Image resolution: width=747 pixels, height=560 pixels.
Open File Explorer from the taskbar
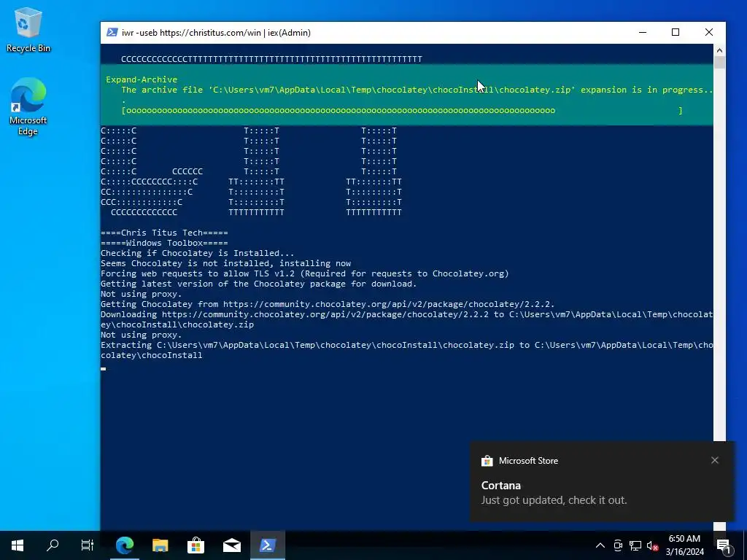(160, 545)
